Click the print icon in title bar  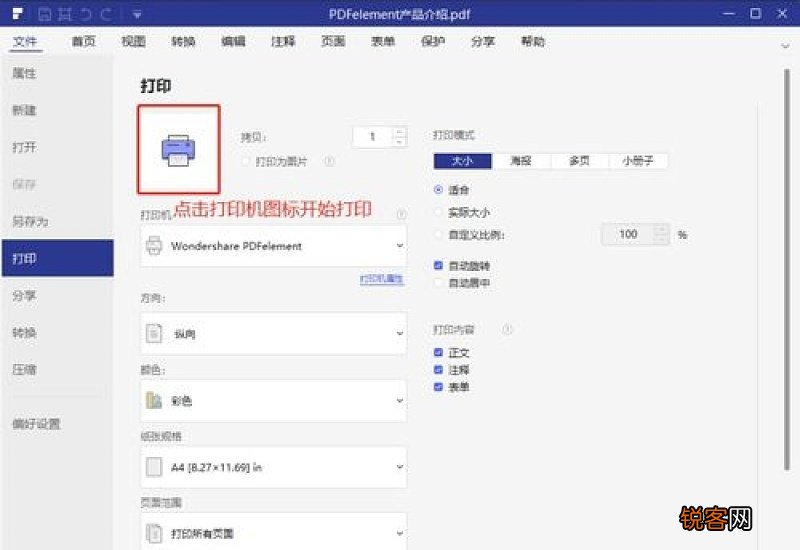[65, 14]
